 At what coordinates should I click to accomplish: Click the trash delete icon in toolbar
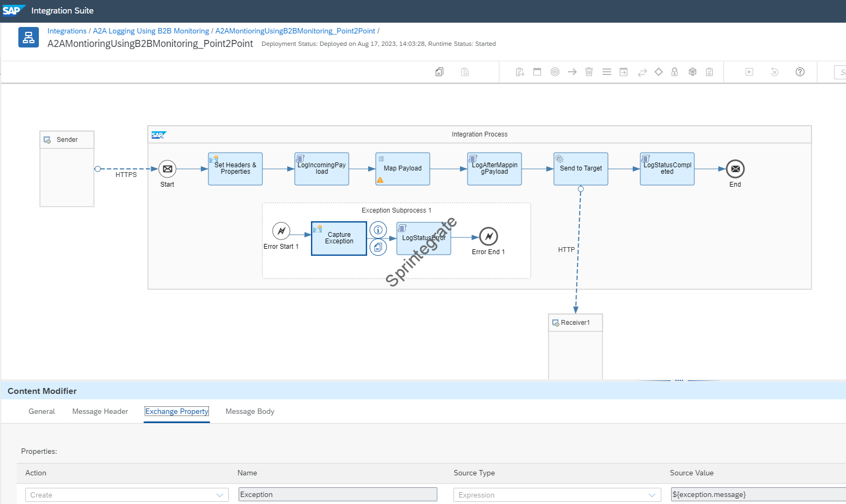[589, 72]
